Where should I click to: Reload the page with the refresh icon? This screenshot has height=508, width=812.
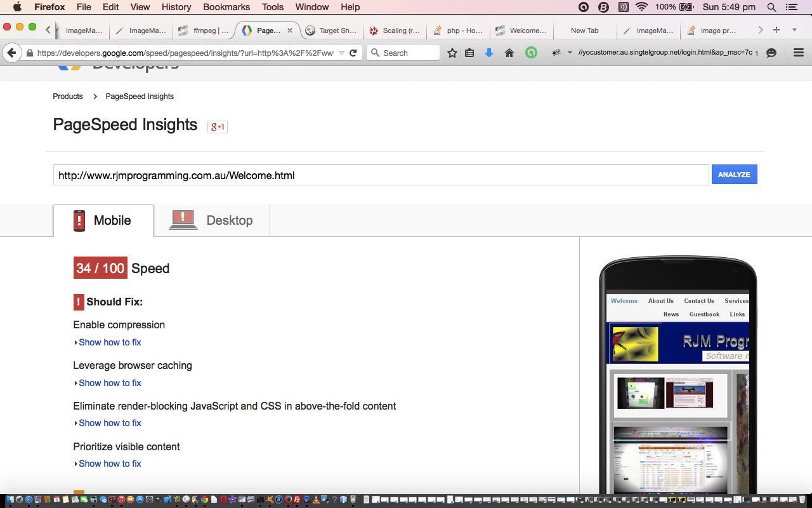click(x=353, y=53)
